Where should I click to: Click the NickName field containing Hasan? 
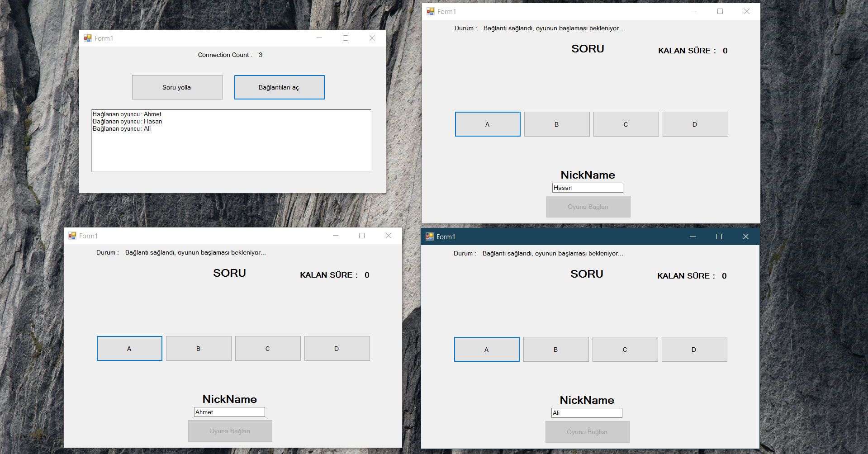coord(587,187)
